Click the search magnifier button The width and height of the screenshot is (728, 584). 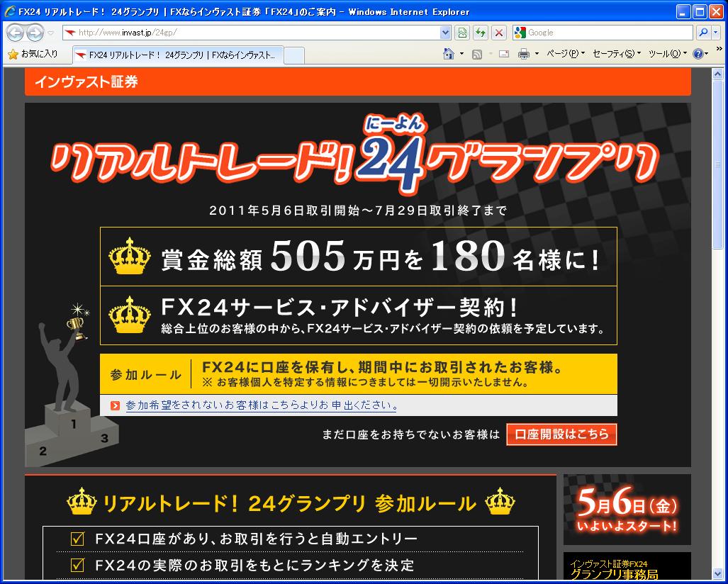pyautogui.click(x=701, y=33)
